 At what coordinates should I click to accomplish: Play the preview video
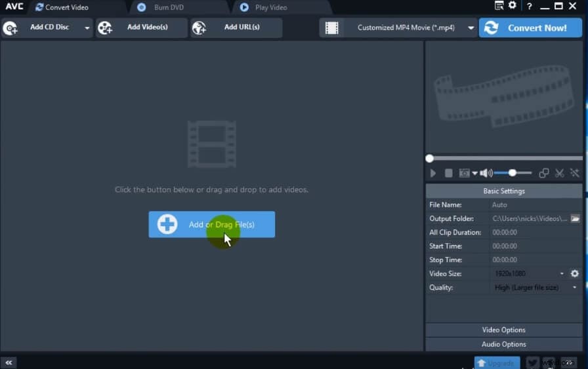433,173
